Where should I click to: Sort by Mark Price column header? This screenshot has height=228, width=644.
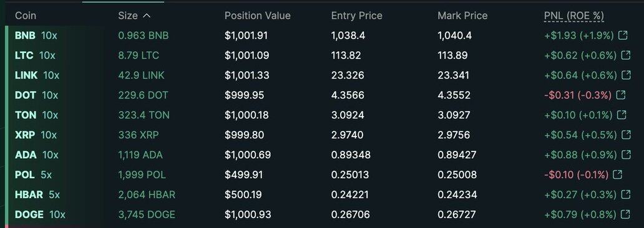(462, 16)
